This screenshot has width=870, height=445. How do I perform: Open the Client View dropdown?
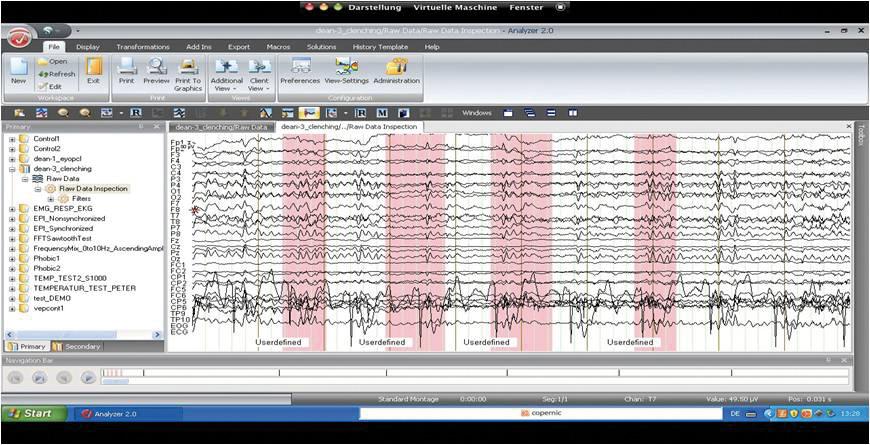click(259, 75)
